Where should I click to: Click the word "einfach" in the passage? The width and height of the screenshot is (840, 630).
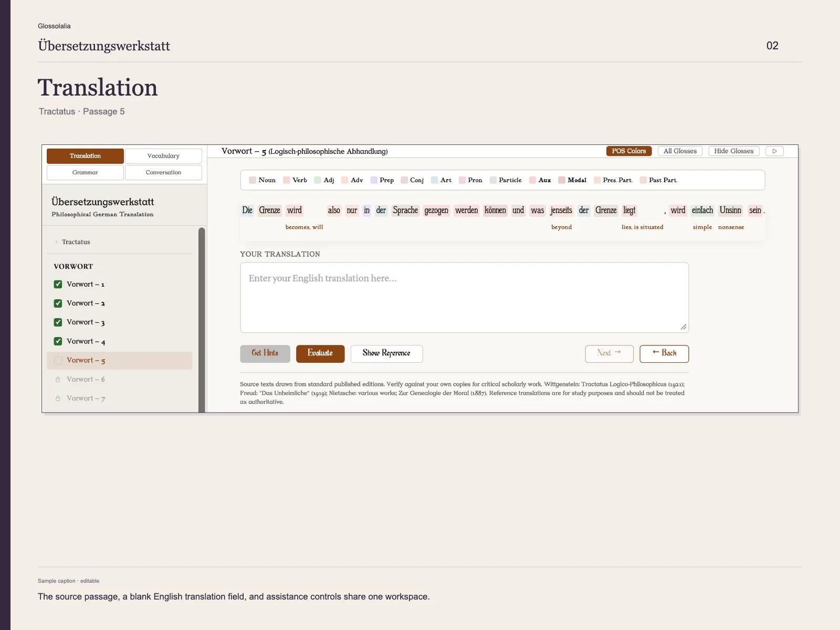[x=702, y=211]
